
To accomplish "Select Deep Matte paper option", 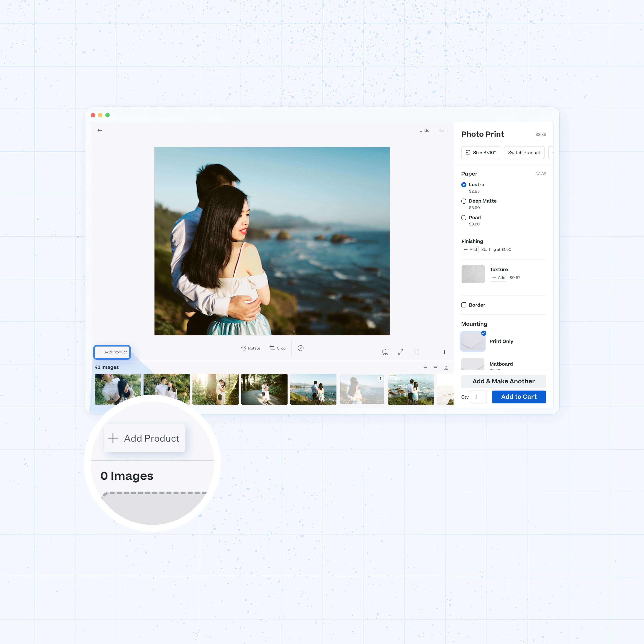I will (x=464, y=201).
